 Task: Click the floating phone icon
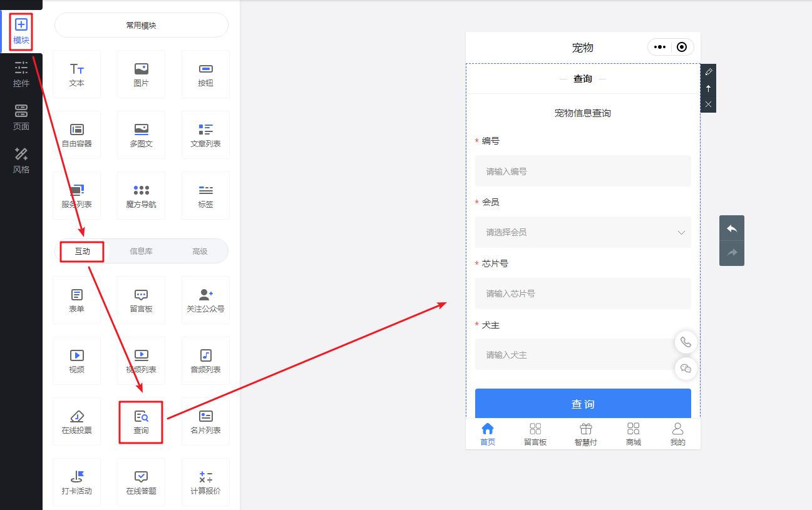[x=686, y=342]
